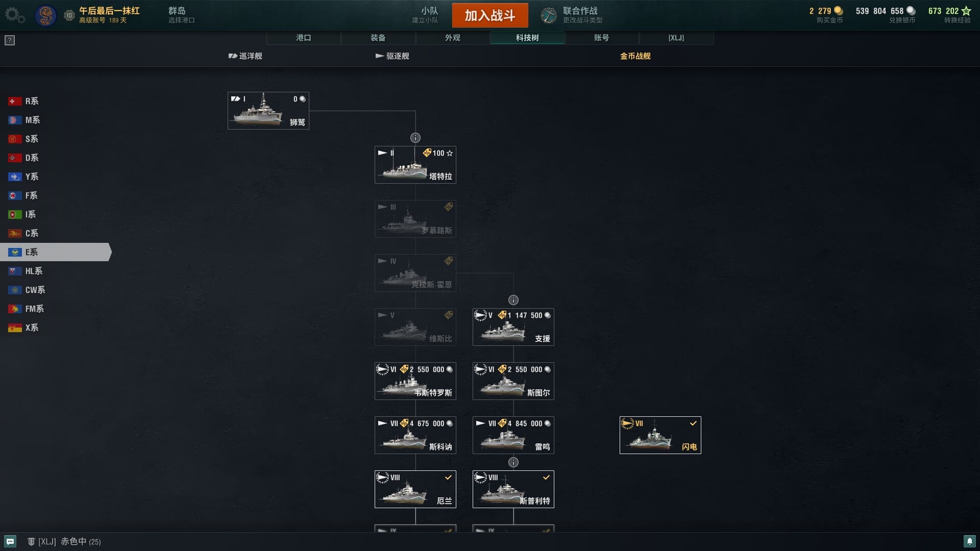Switch to the 港口 tab

point(304,38)
